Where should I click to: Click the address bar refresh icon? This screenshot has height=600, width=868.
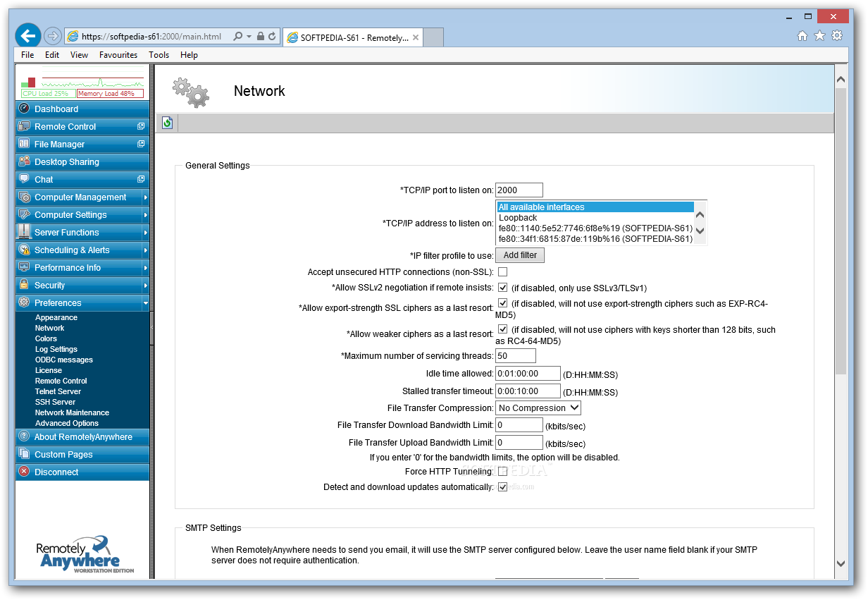(272, 36)
